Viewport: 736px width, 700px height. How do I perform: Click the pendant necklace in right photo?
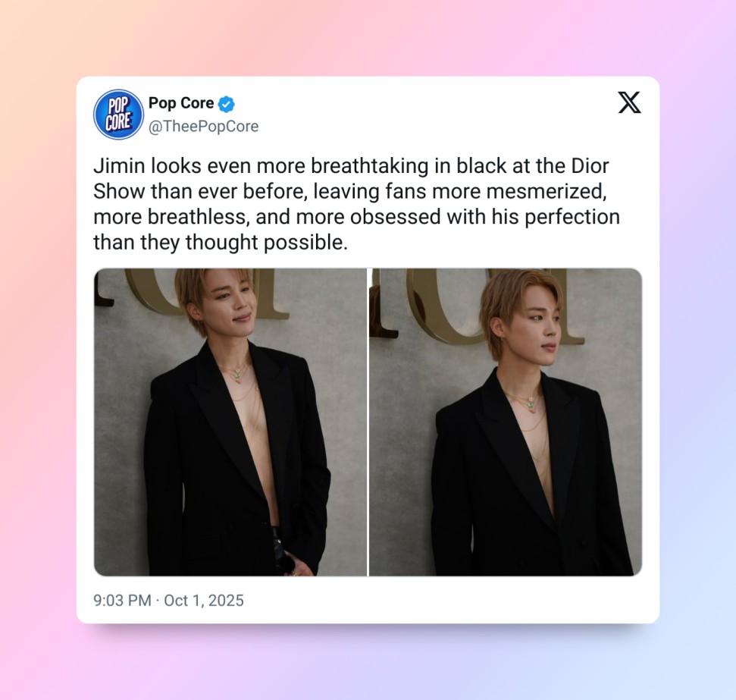(x=531, y=403)
